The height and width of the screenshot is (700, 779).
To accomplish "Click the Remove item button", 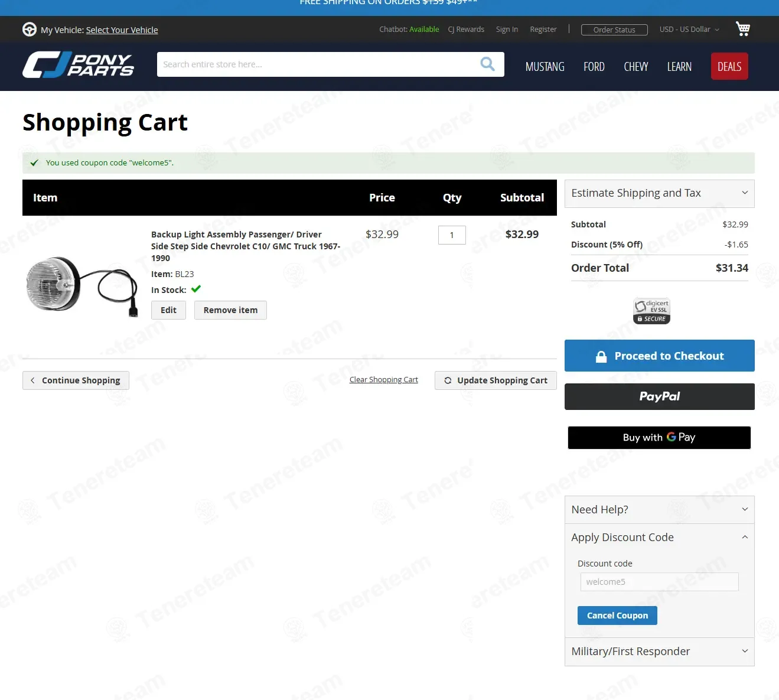I will [x=230, y=310].
